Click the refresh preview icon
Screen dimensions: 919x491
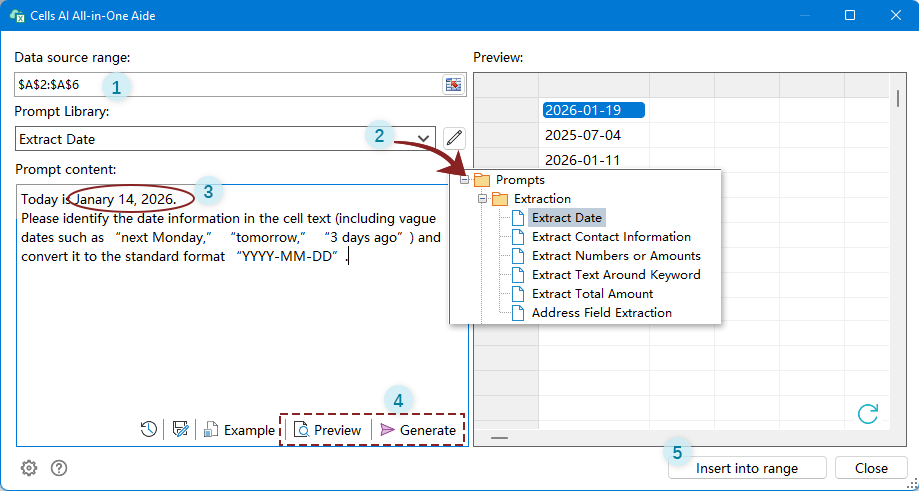point(867,413)
